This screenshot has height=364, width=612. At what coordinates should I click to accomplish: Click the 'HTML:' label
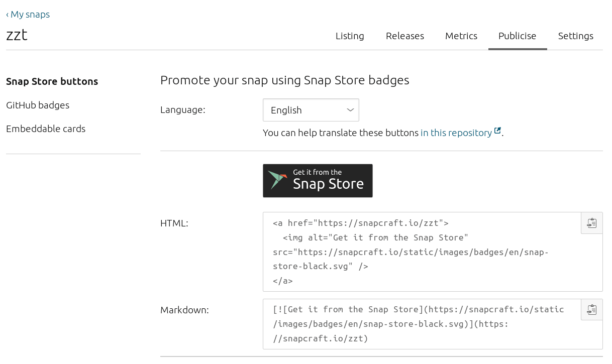pos(174,223)
